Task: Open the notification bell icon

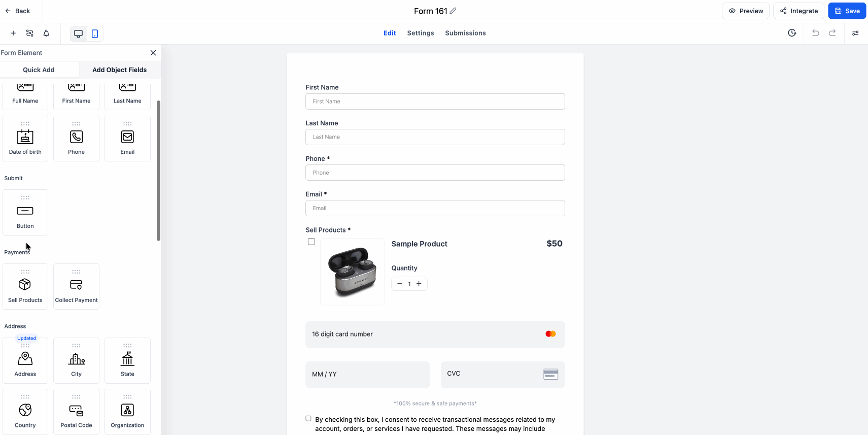Action: pyautogui.click(x=46, y=33)
